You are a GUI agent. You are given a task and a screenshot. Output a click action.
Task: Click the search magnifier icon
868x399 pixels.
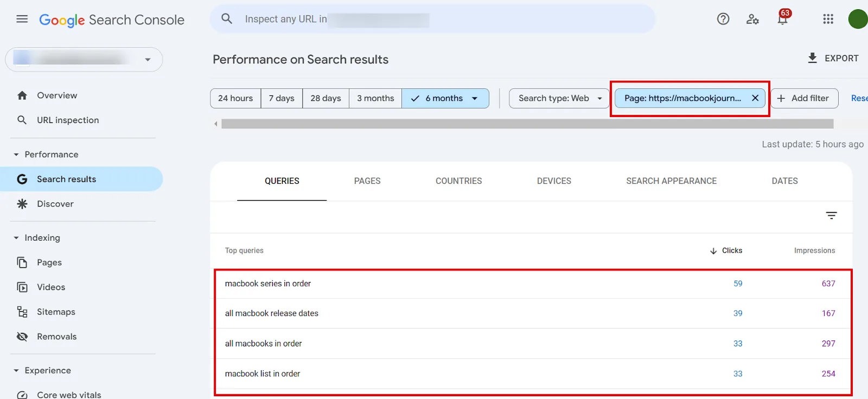tap(227, 19)
